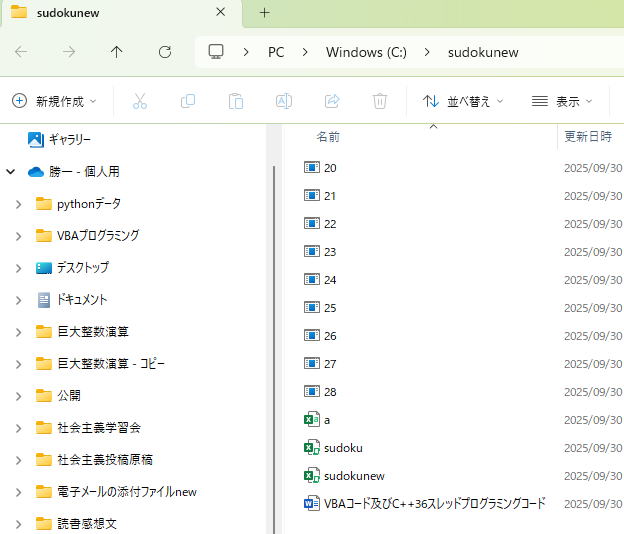Viewport: 624px width, 534px height.
Task: Open the 並べ替え sort dropdown
Action: 463,101
